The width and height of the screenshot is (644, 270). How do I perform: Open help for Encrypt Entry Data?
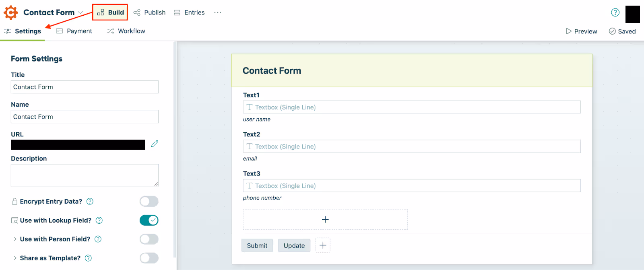[90, 202]
